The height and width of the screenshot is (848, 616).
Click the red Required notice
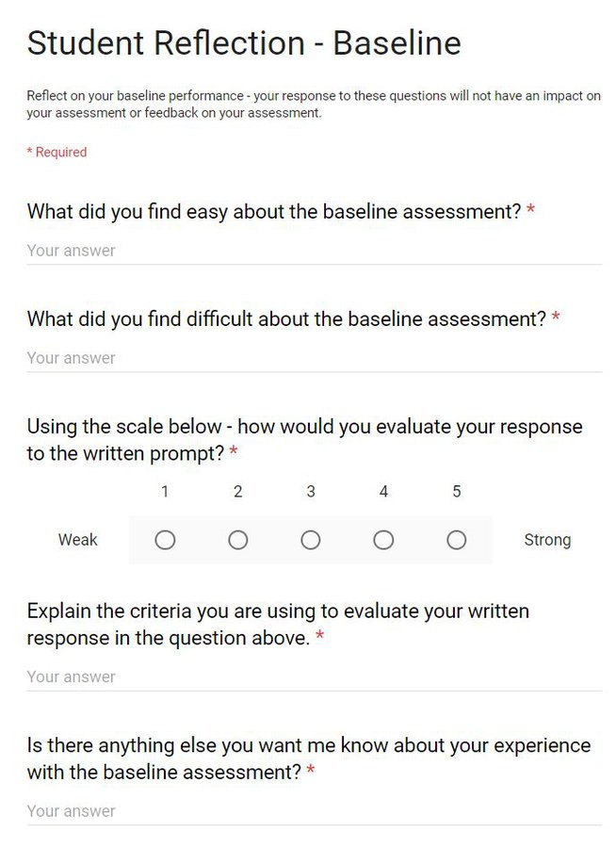point(57,152)
